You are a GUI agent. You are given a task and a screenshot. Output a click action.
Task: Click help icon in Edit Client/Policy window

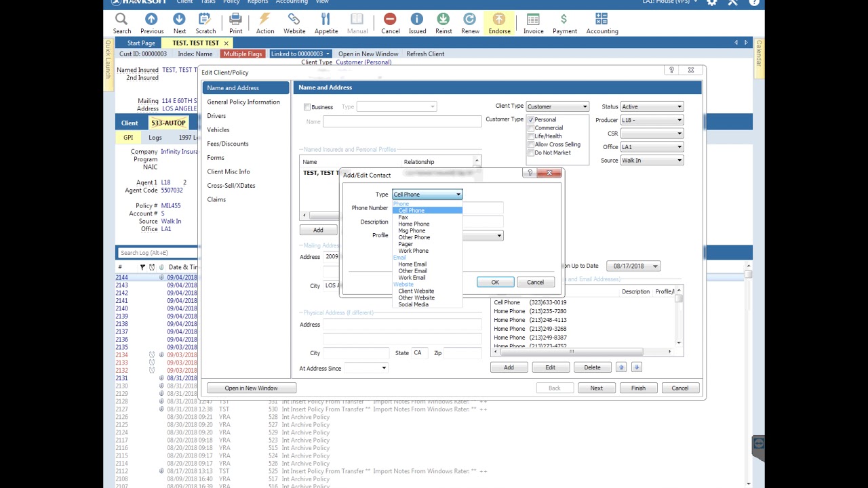(671, 70)
